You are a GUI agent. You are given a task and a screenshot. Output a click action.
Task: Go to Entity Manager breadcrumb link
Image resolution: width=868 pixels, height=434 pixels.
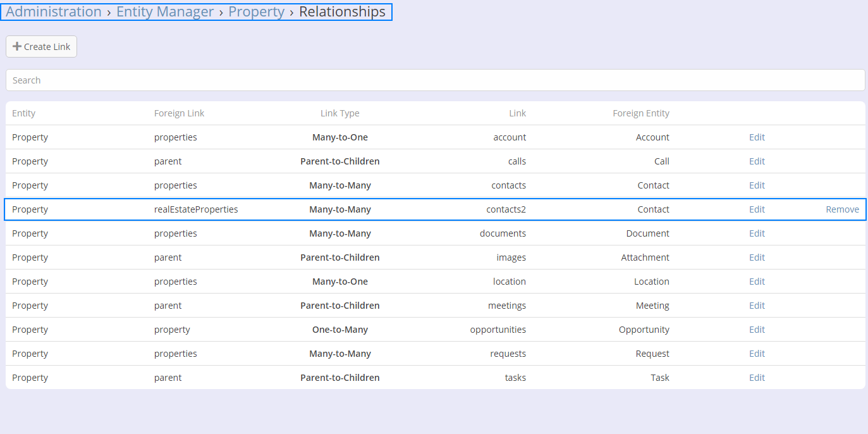pyautogui.click(x=165, y=12)
